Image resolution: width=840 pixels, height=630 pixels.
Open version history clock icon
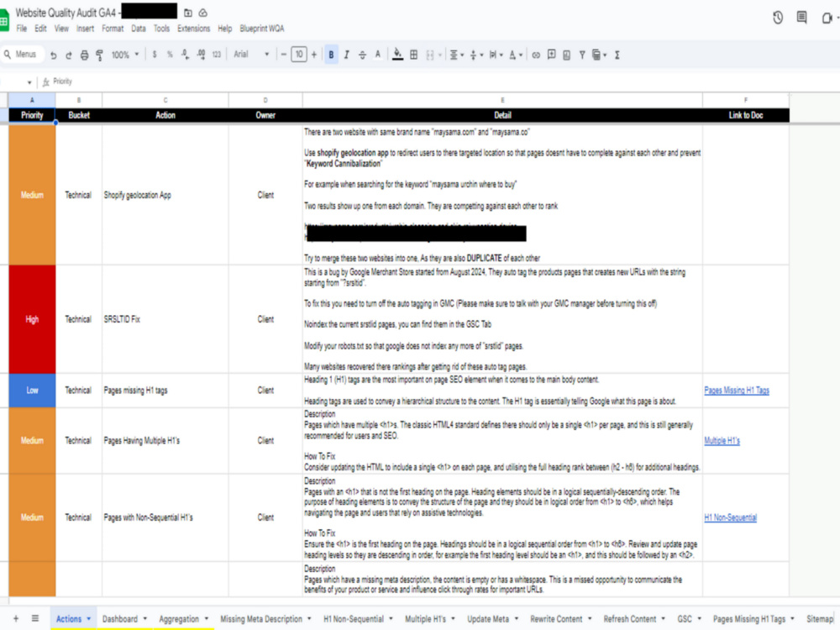778,18
